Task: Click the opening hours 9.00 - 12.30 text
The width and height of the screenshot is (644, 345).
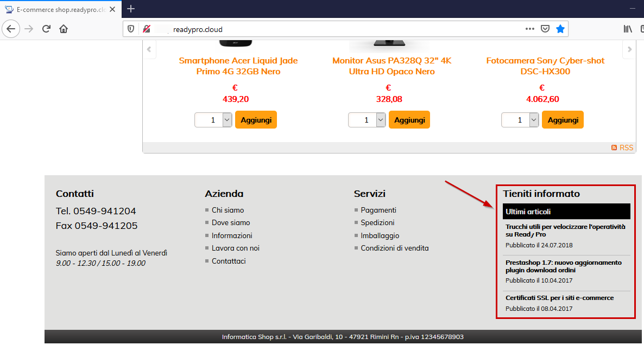Action: pyautogui.click(x=100, y=264)
